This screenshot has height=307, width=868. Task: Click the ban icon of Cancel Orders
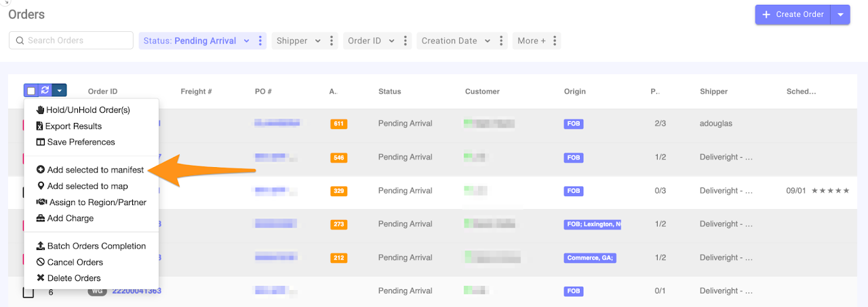41,262
